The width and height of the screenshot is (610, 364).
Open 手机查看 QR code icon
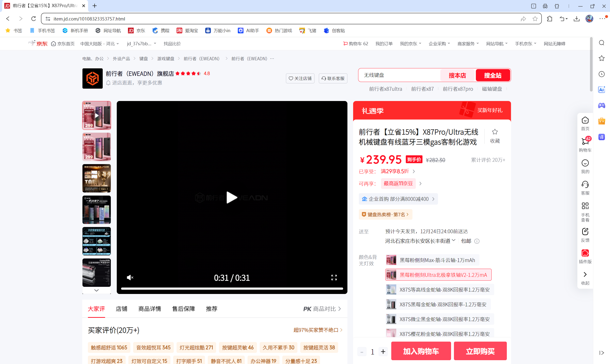click(585, 206)
